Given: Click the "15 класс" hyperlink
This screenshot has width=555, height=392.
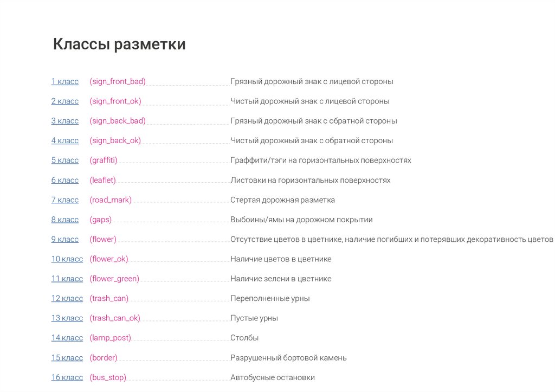Looking at the screenshot, I should pyautogui.click(x=67, y=358).
